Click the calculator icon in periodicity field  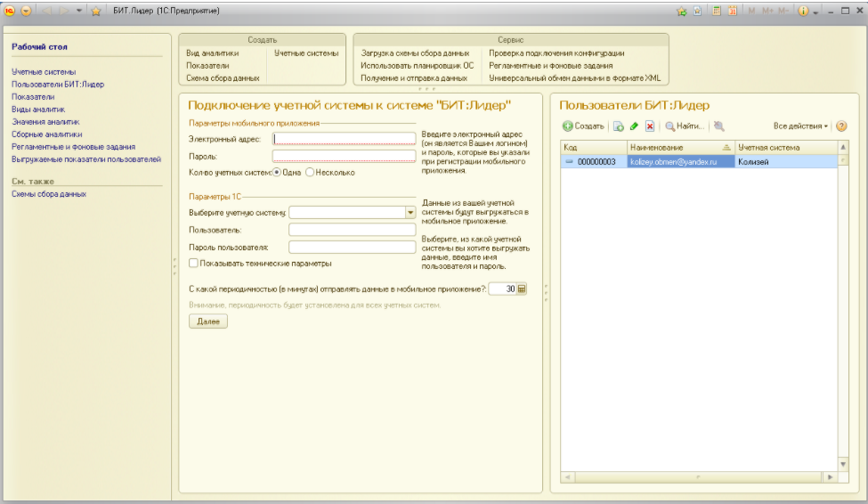[522, 289]
